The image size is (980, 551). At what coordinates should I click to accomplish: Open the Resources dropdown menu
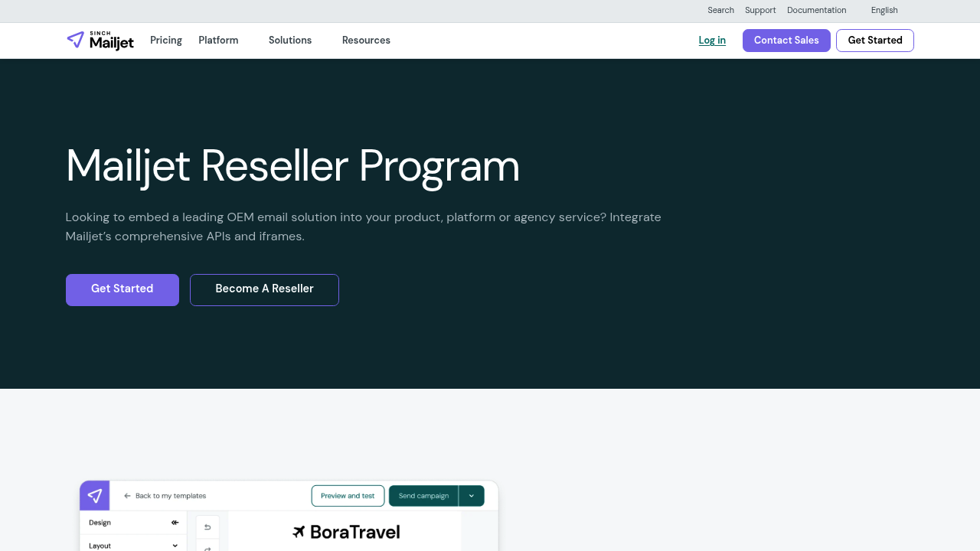coord(366,41)
